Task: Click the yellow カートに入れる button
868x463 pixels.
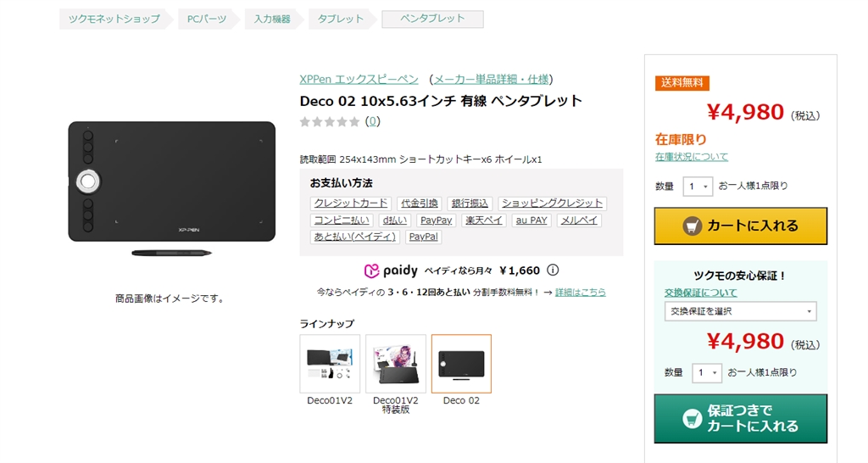Action: coord(741,226)
